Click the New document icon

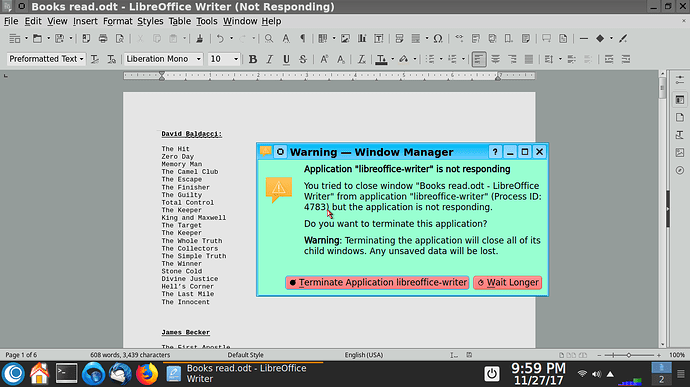15,39
